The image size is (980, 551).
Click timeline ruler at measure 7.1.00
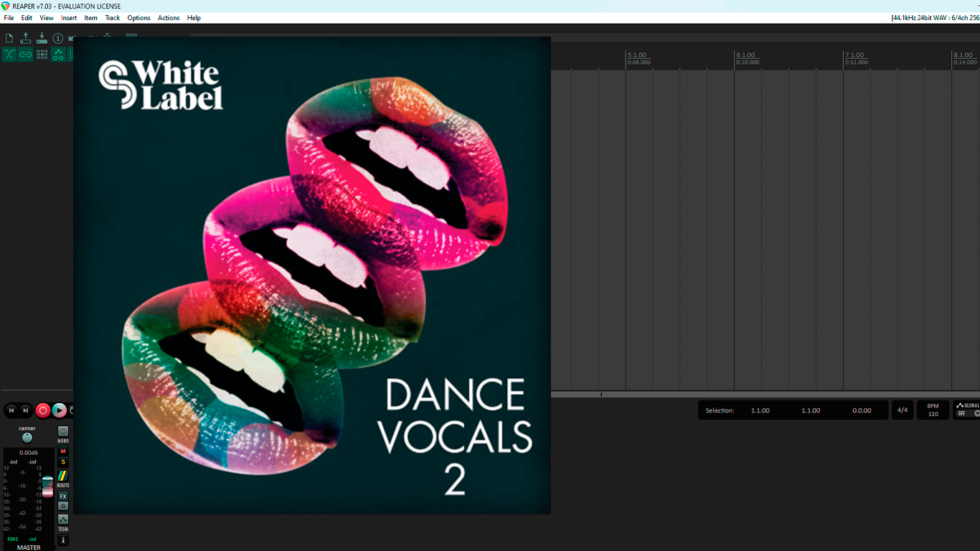(854, 55)
